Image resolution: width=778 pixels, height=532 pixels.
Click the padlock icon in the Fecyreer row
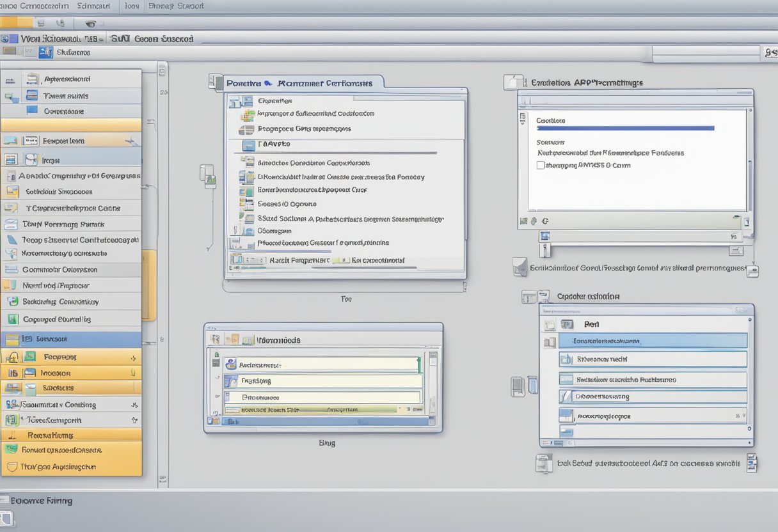[12, 357]
